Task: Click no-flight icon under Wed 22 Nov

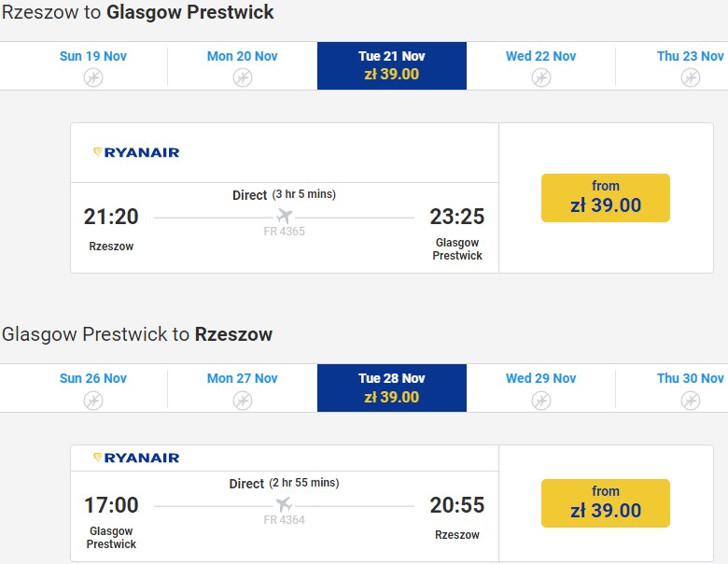Action: pyautogui.click(x=541, y=78)
